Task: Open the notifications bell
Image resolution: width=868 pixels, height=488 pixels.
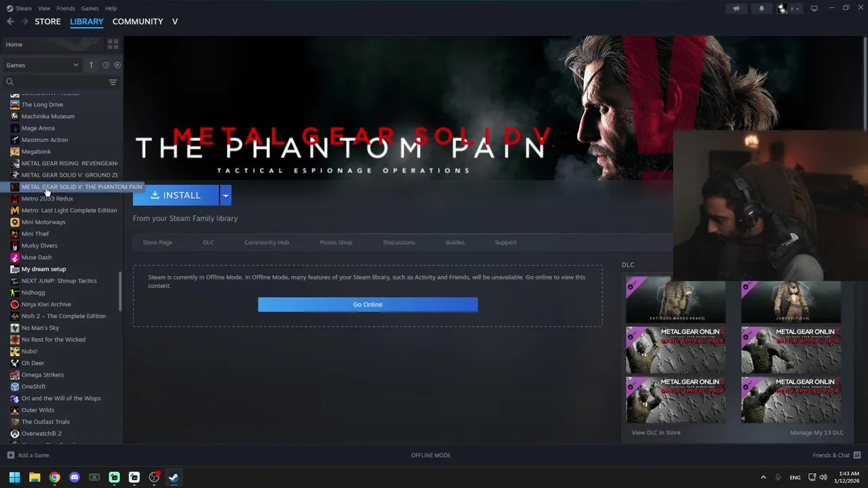Action: coord(762,8)
